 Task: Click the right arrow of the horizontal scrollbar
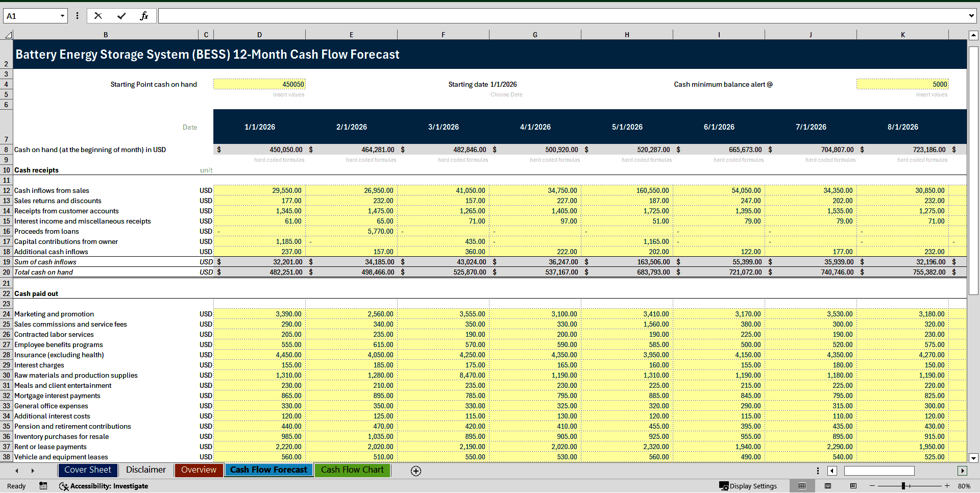coord(963,471)
